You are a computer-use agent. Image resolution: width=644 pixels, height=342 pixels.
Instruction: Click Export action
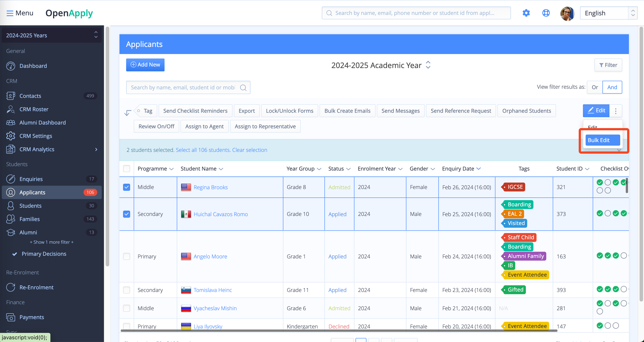tap(246, 111)
